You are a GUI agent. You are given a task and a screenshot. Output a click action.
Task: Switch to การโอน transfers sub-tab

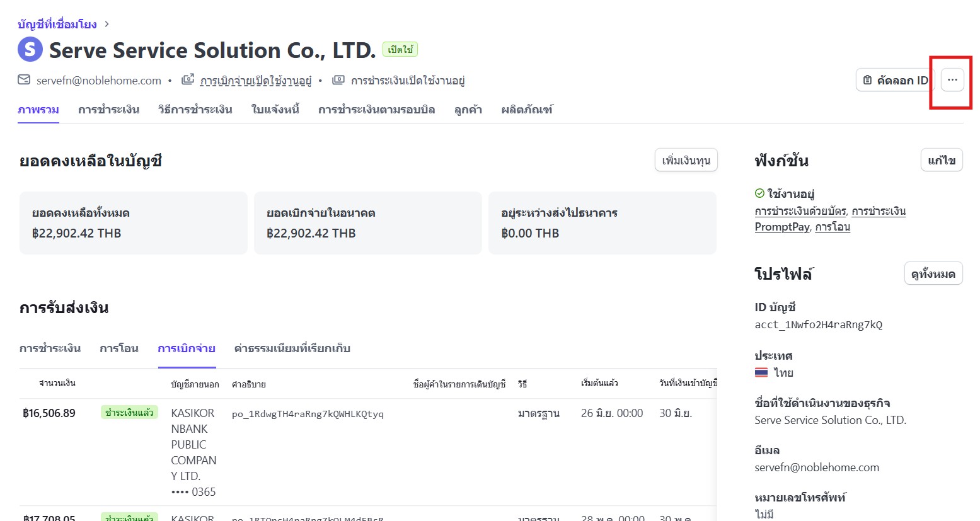tap(118, 348)
